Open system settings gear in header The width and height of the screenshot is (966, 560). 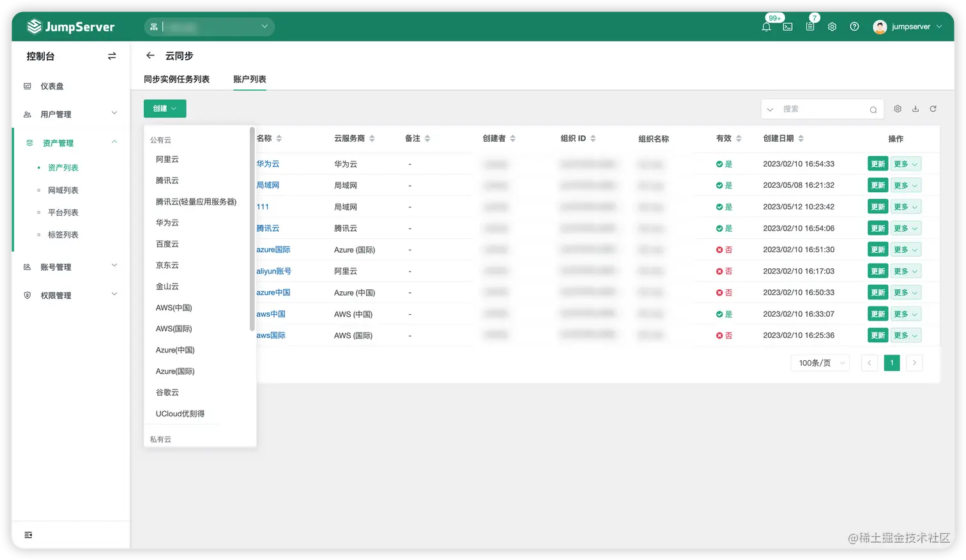coord(832,27)
